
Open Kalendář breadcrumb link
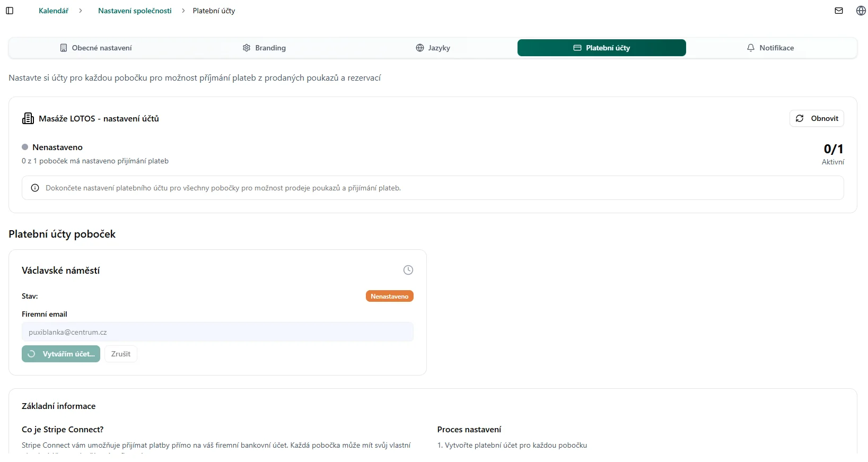54,11
